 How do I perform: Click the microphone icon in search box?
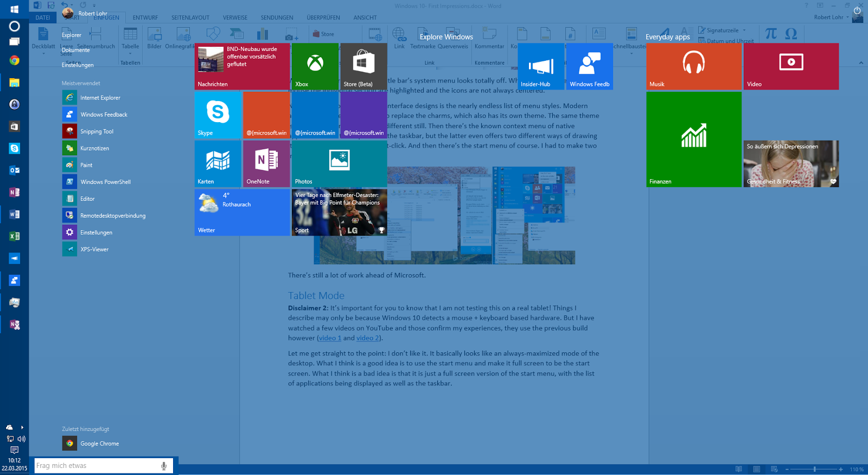164,466
